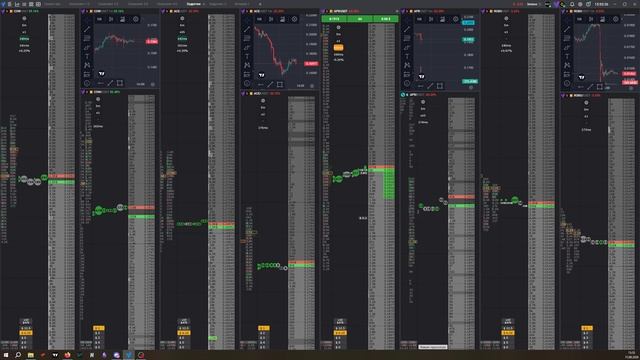
Task: Switch to the last workspace tab
Action: pos(242,4)
